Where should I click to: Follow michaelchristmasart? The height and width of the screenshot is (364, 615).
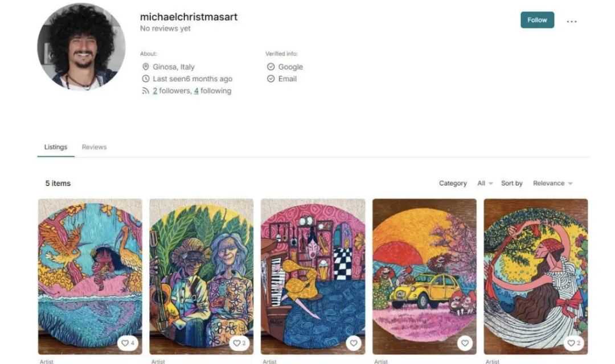(537, 20)
